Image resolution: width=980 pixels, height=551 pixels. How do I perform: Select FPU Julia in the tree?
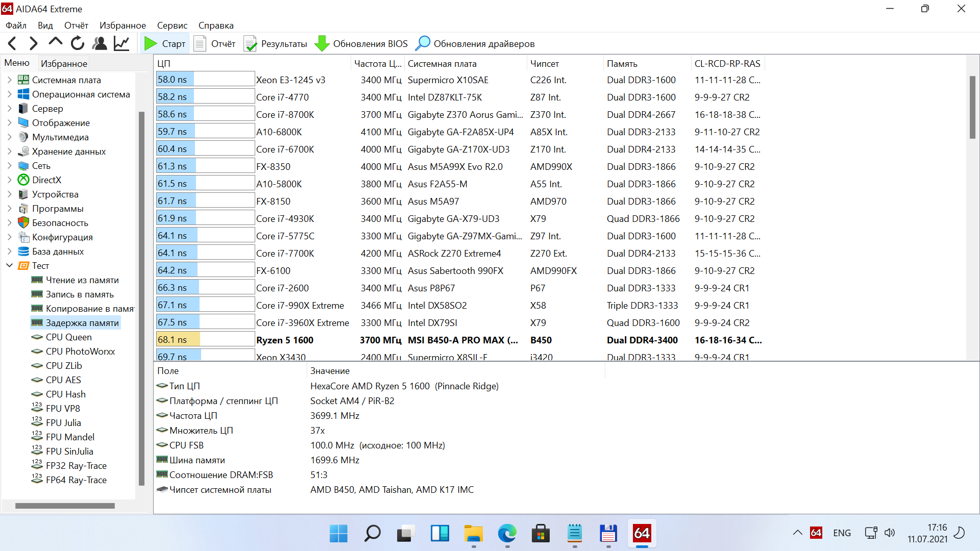coord(63,423)
